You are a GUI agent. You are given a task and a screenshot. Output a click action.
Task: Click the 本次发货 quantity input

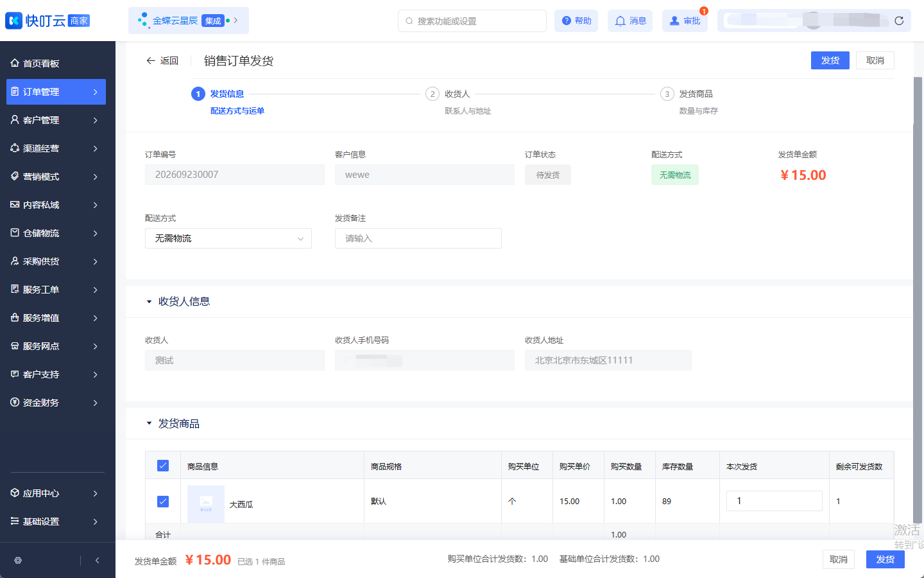pyautogui.click(x=774, y=501)
